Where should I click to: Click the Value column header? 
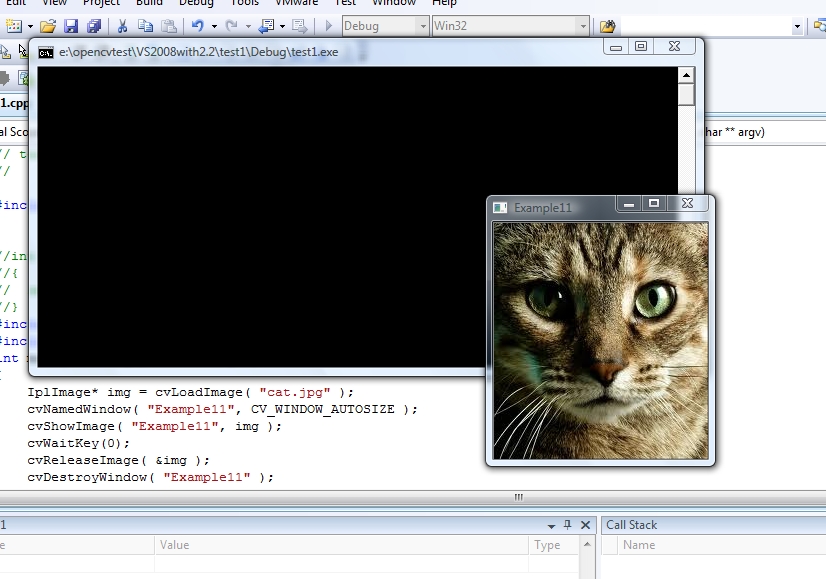341,545
